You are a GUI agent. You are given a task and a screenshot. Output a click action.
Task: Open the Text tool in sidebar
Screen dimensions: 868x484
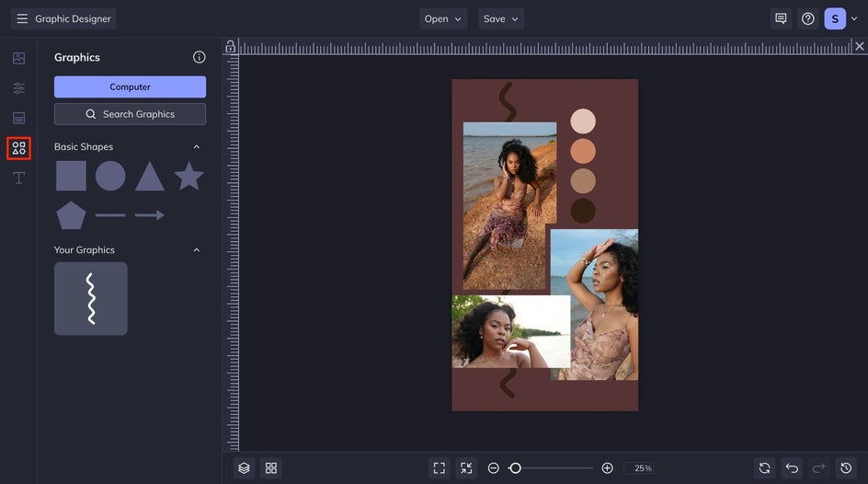(18, 178)
